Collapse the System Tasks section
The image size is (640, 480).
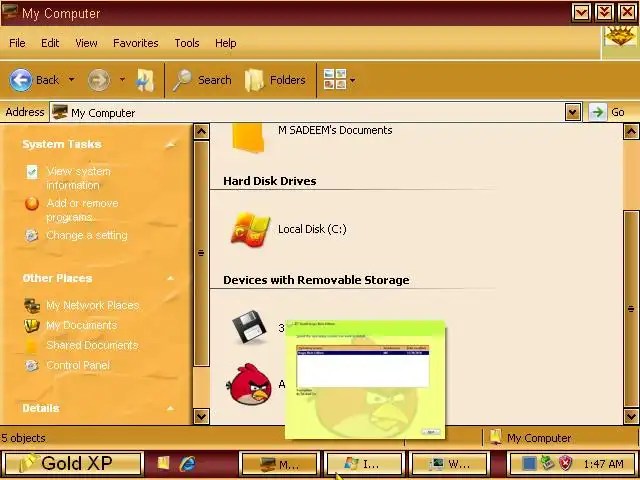tap(171, 144)
